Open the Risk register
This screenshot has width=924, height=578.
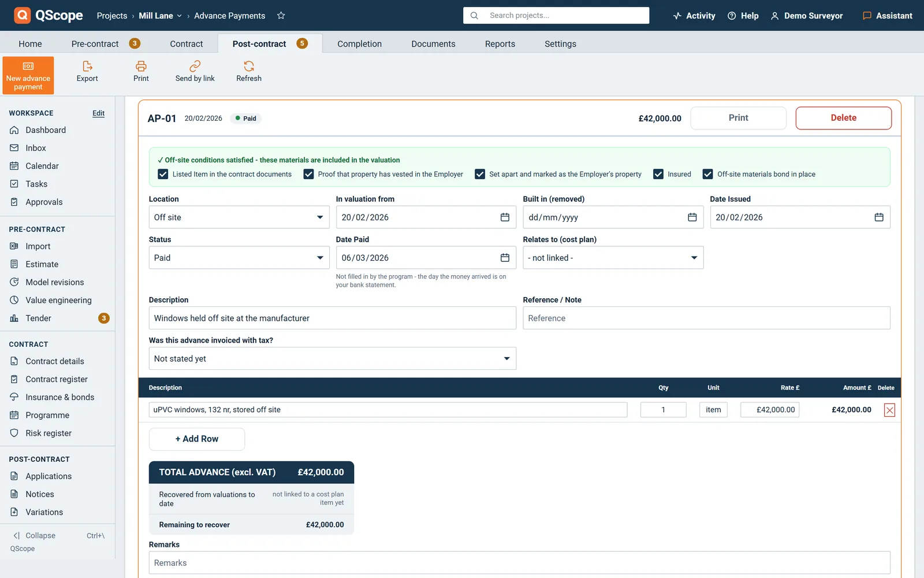[x=49, y=433]
